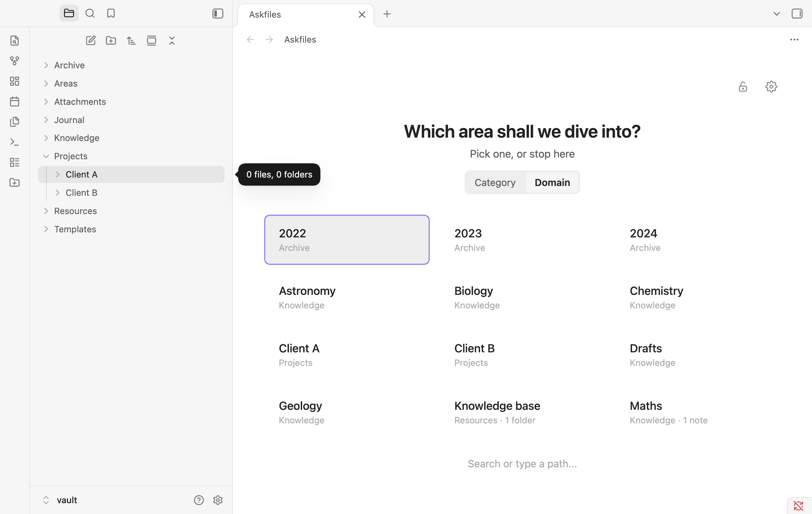Switch to Category view
812x514 pixels.
point(495,183)
